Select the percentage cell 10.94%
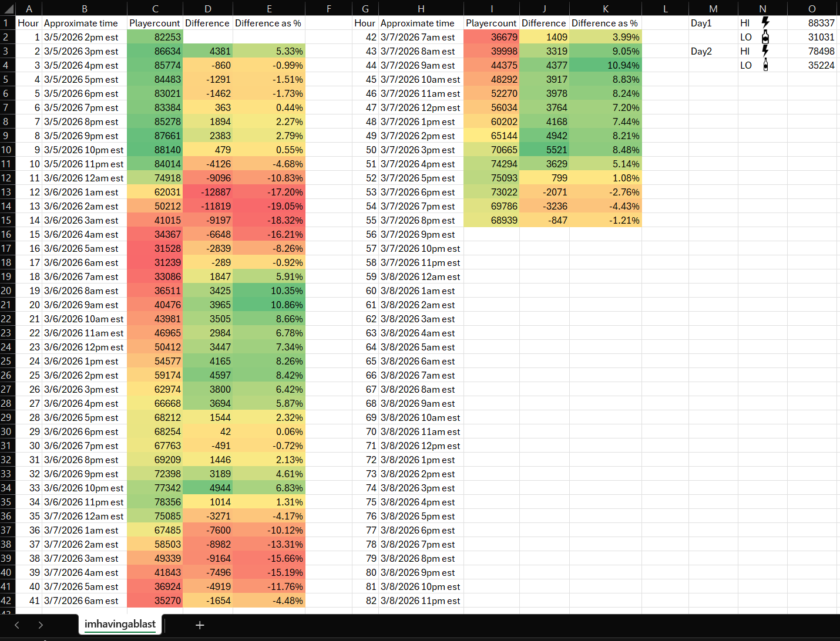This screenshot has height=641, width=840. 606,65
